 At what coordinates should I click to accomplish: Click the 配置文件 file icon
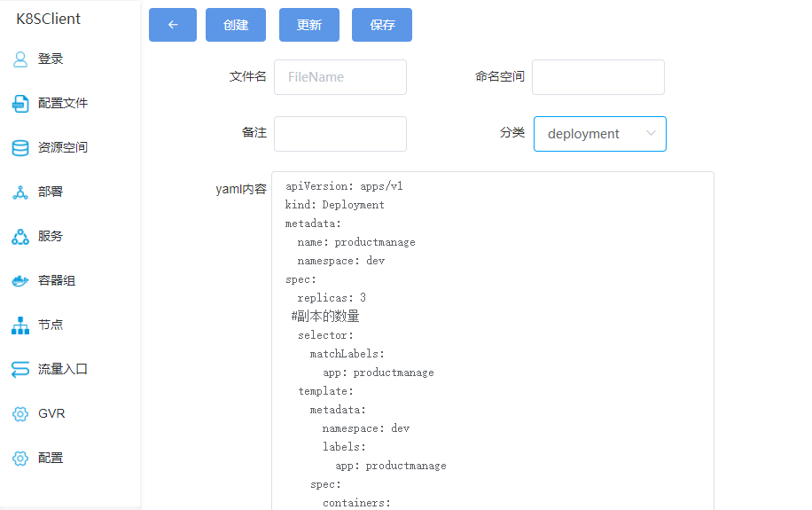20,104
